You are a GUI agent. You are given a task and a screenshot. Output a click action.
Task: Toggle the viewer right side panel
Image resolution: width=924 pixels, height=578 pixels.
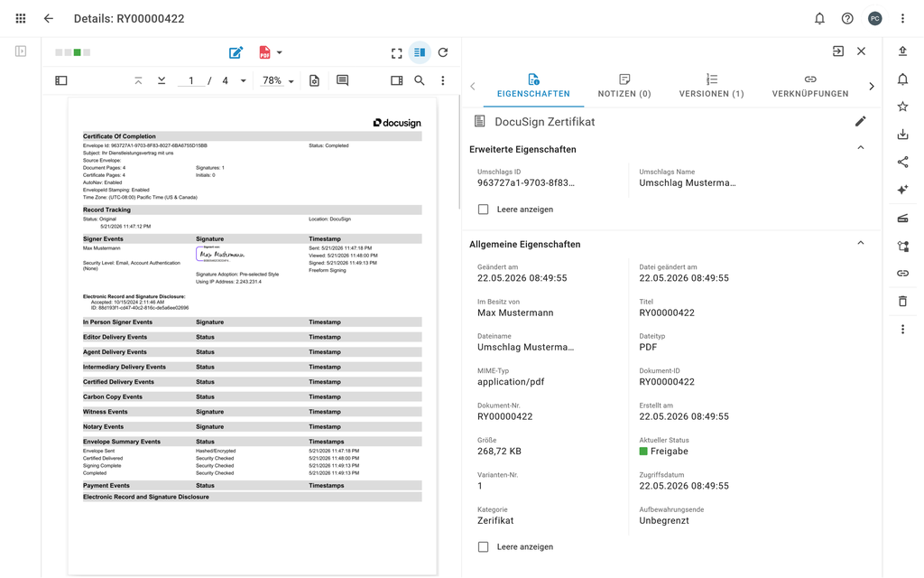click(x=397, y=80)
